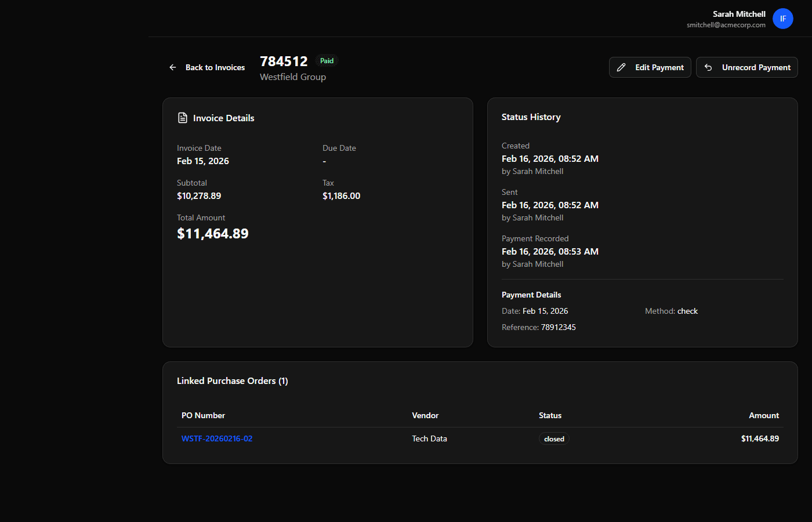Return via the Back to Invoices link
812x522 pixels.
pos(215,67)
